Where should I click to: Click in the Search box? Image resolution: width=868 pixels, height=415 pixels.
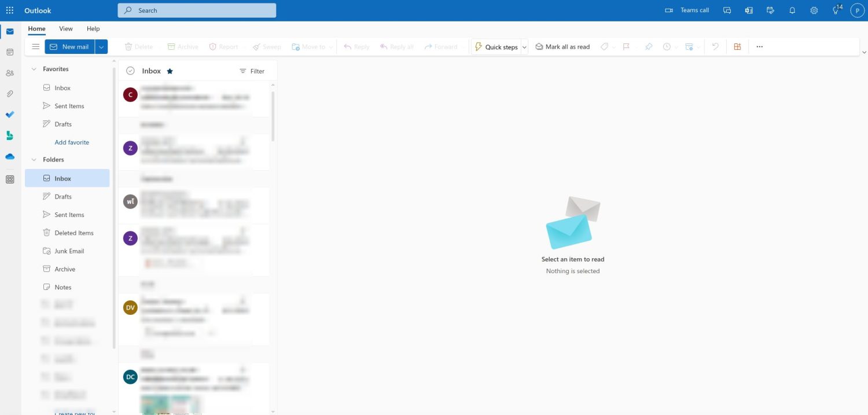click(197, 10)
